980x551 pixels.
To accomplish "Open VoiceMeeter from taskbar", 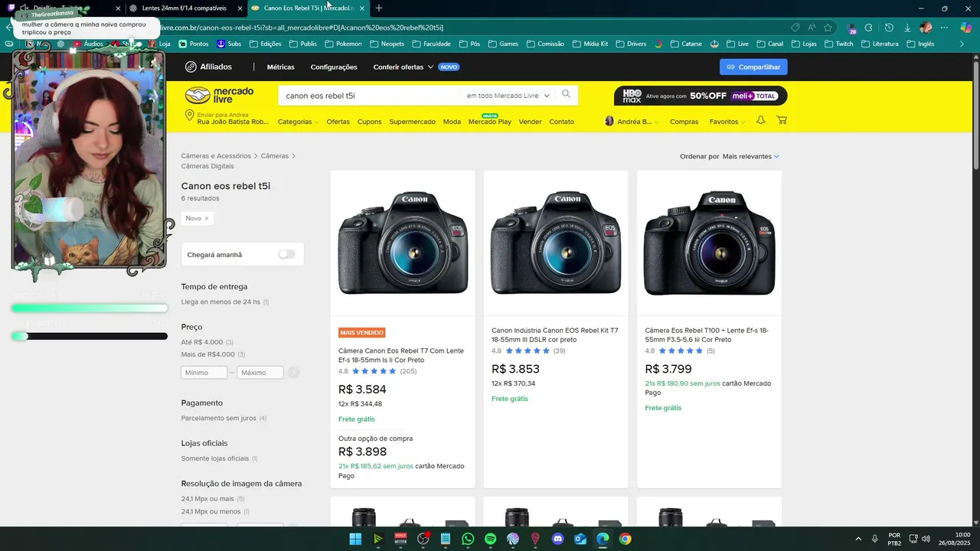I will point(400,539).
